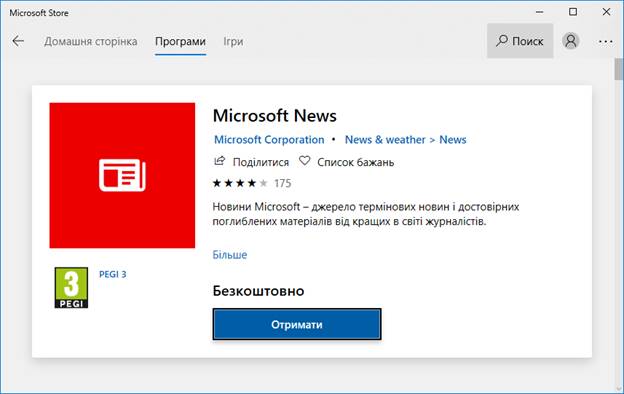Screen dimensions: 624x394
Task: Open the three-dots more options menu
Action: (605, 41)
